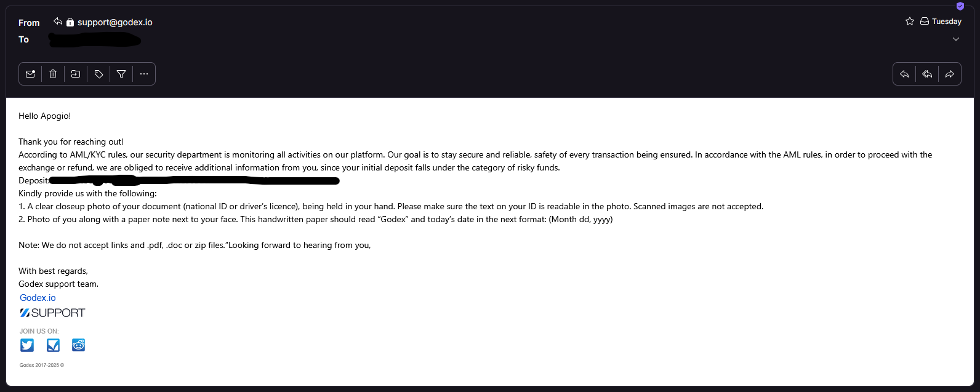Click the purple shield icon at top

point(960,6)
